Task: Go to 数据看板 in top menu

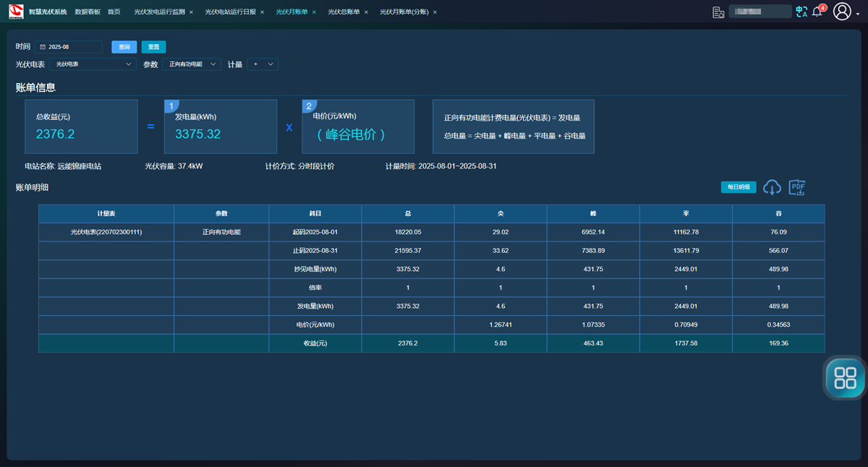Action: coord(88,12)
